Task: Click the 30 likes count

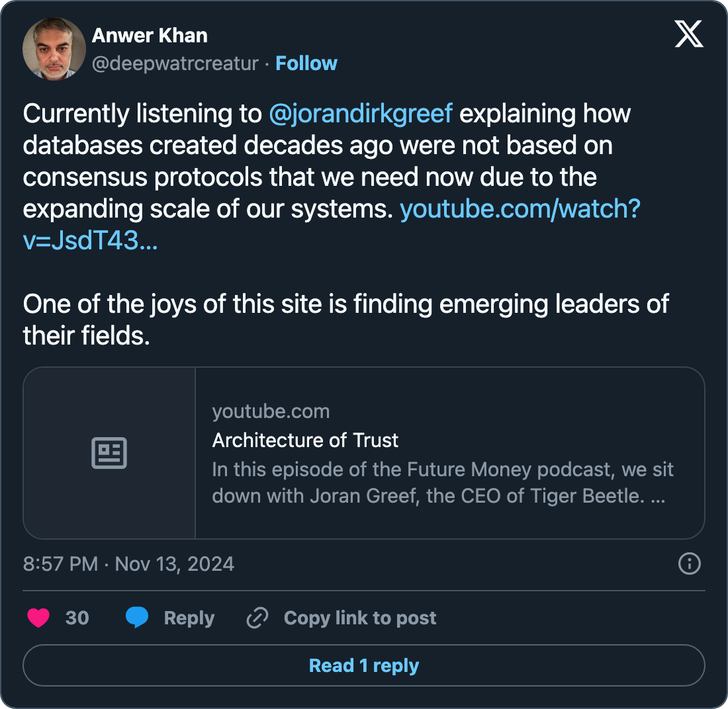Action: pyautogui.click(x=77, y=618)
